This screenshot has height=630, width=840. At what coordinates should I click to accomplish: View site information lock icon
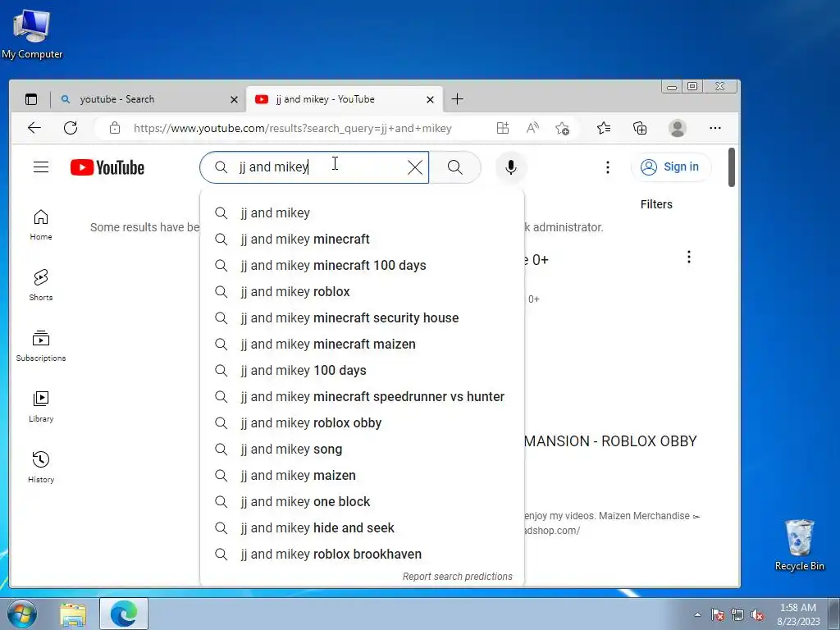pos(115,128)
